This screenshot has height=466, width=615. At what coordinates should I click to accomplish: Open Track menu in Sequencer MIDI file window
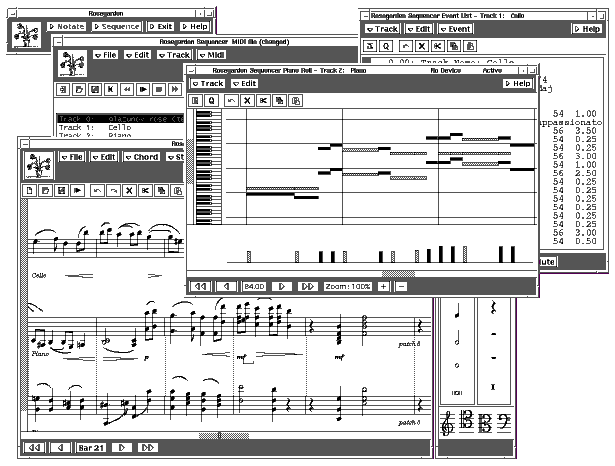(174, 55)
